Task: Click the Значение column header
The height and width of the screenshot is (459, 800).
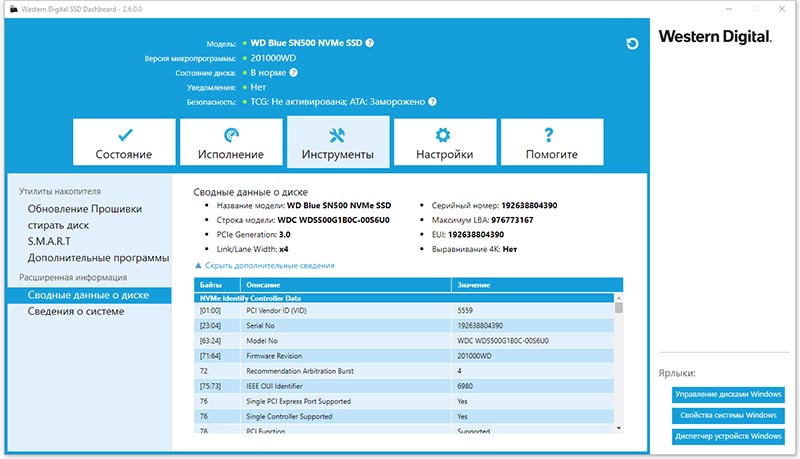Action: point(537,285)
